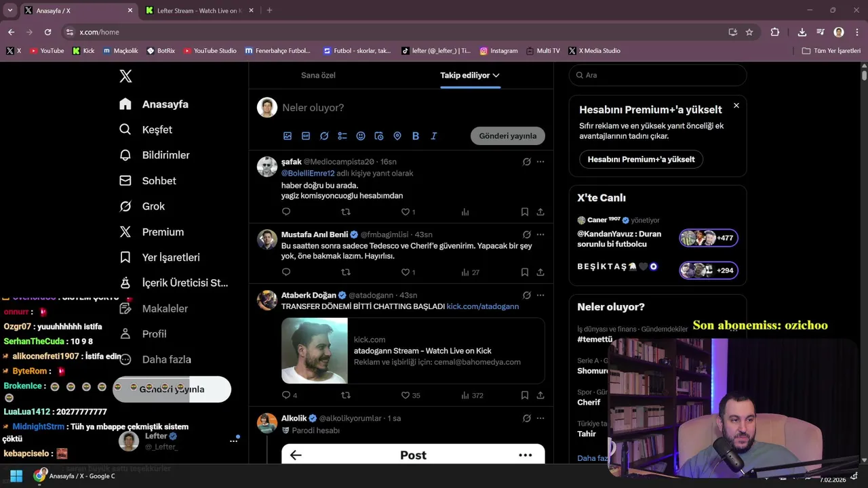Open the X Media Studio bookmark
Screen dimensions: 868x488
595,51
